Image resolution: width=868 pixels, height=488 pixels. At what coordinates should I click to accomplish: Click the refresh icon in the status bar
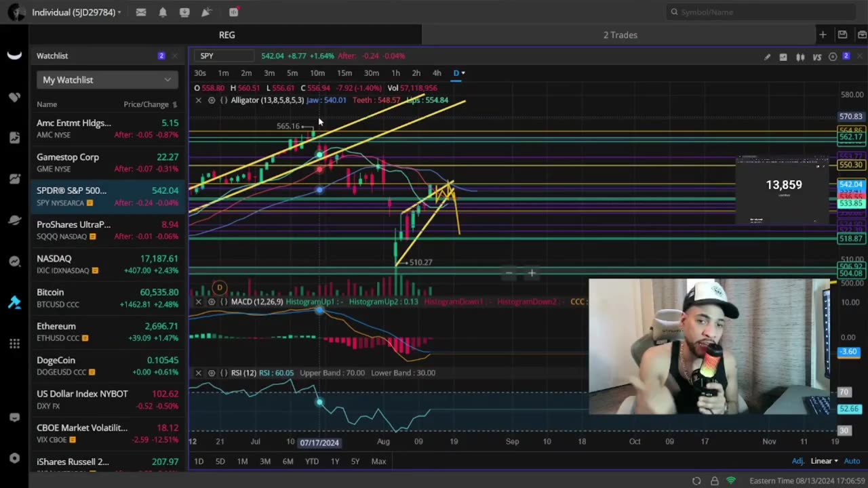pos(696,481)
